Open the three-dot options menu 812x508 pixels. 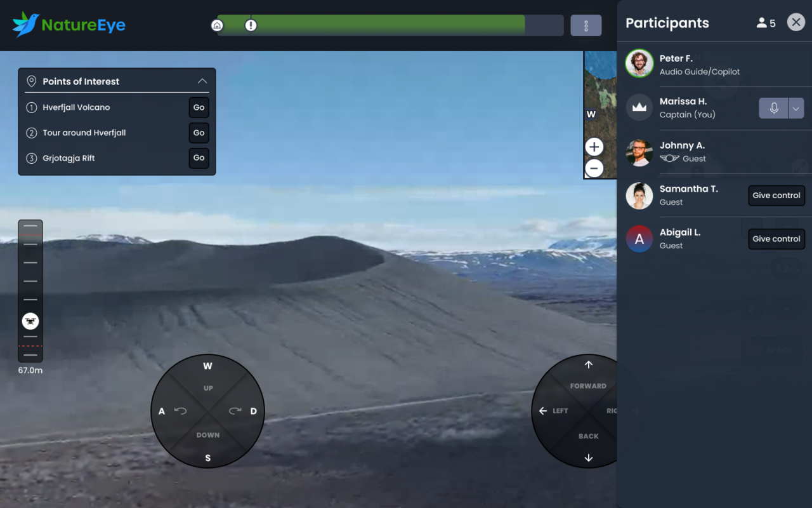[x=586, y=25]
